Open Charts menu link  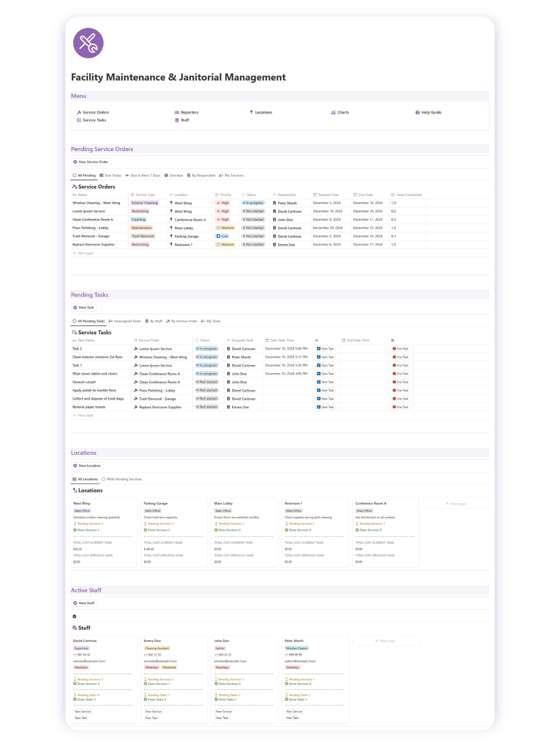340,112
